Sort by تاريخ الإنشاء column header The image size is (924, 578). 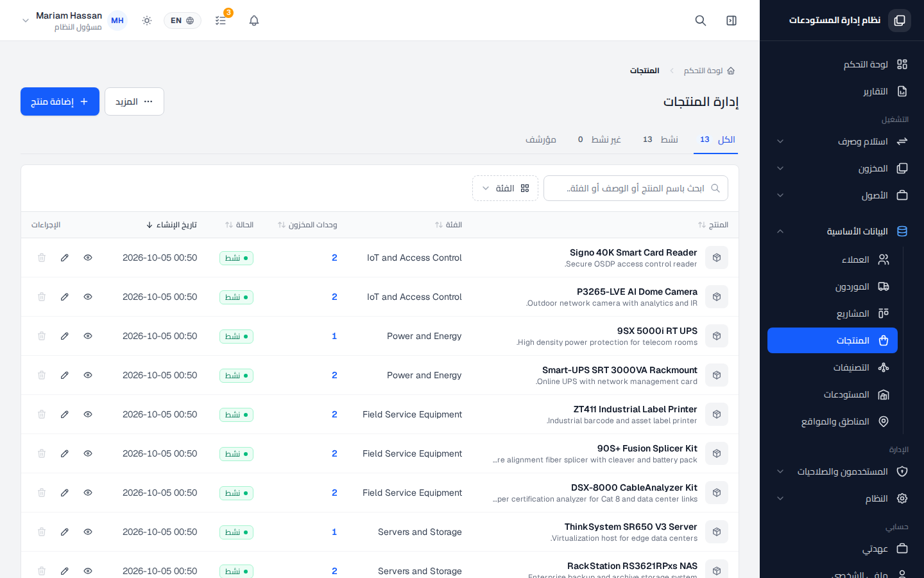click(x=172, y=225)
